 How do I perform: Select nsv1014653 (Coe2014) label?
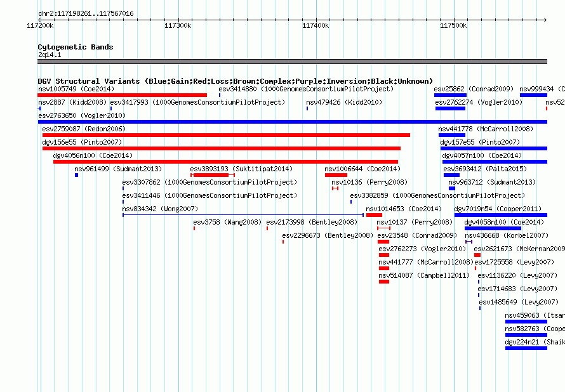point(404,209)
